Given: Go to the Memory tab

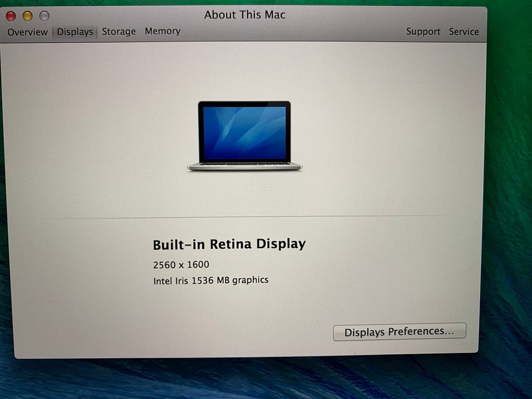Looking at the screenshot, I should [162, 31].
